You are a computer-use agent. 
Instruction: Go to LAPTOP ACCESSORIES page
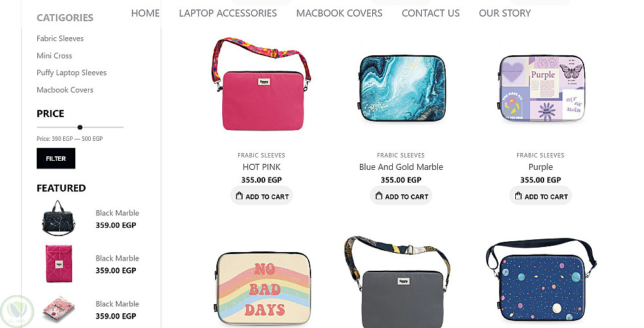228,13
